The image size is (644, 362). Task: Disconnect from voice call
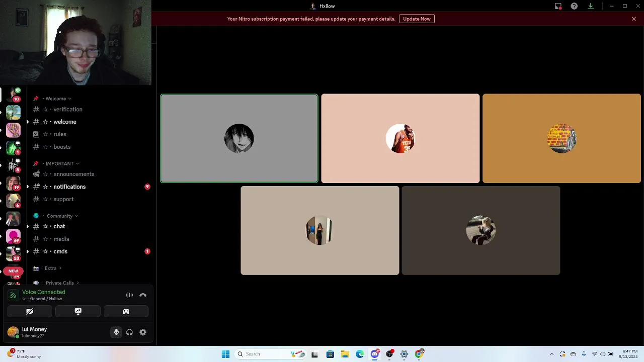pyautogui.click(x=143, y=295)
